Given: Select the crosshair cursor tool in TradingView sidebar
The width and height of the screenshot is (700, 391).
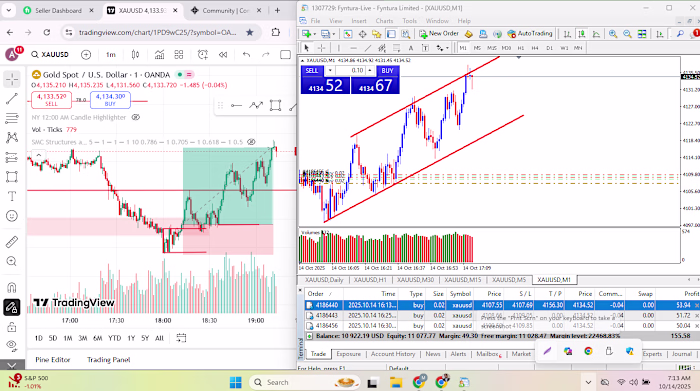Looking at the screenshot, I should click(12, 79).
